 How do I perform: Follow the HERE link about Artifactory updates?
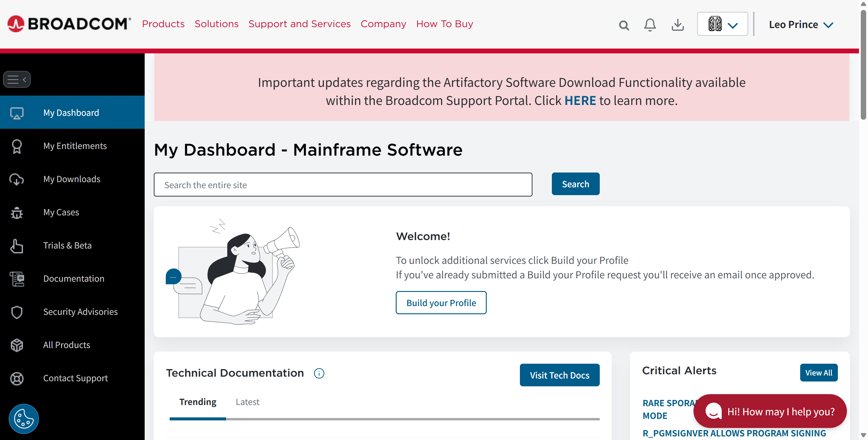580,100
